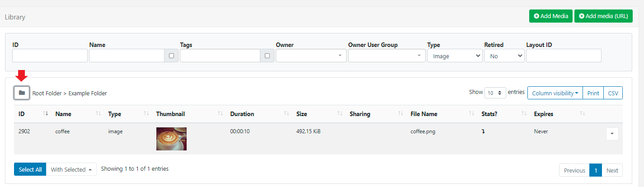
Task: Click the Expires column sort icon
Action: pos(583,114)
